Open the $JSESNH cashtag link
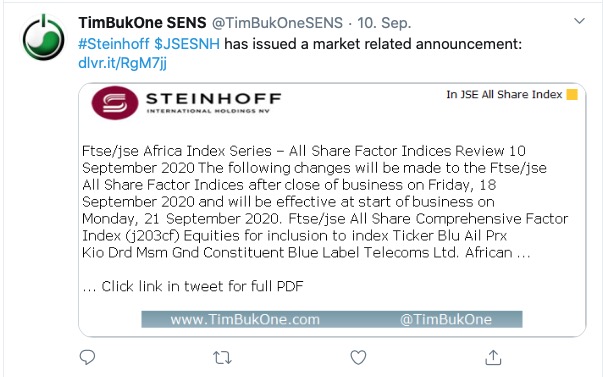Screen dimensions: 603x377 pyautogui.click(x=187, y=44)
